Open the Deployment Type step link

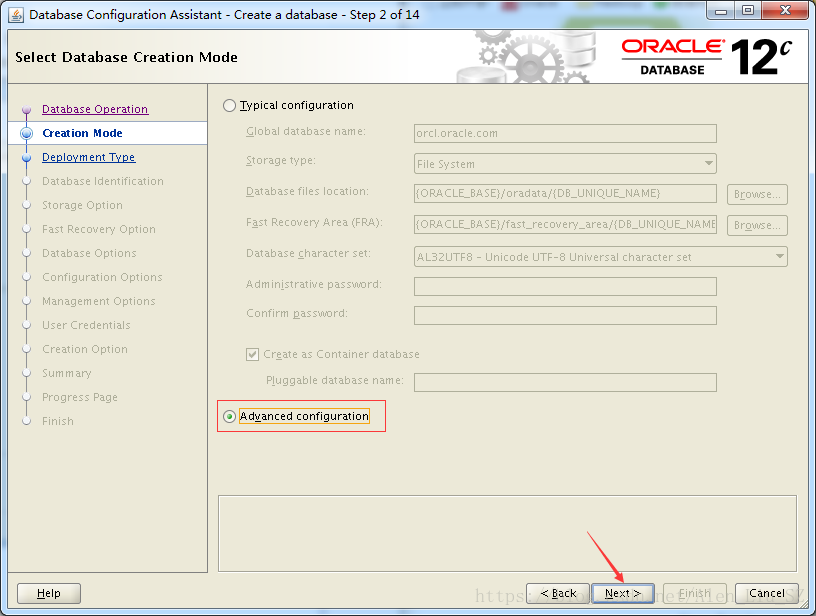88,157
